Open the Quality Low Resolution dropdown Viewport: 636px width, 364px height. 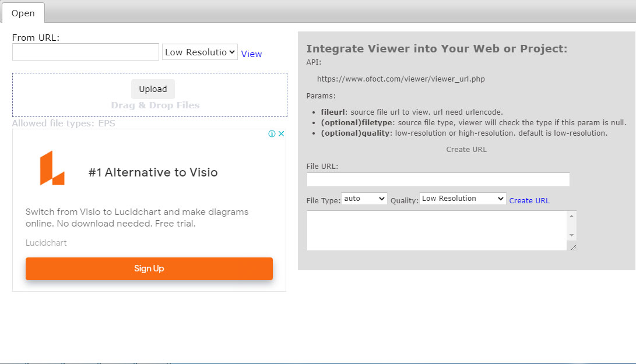tap(462, 199)
